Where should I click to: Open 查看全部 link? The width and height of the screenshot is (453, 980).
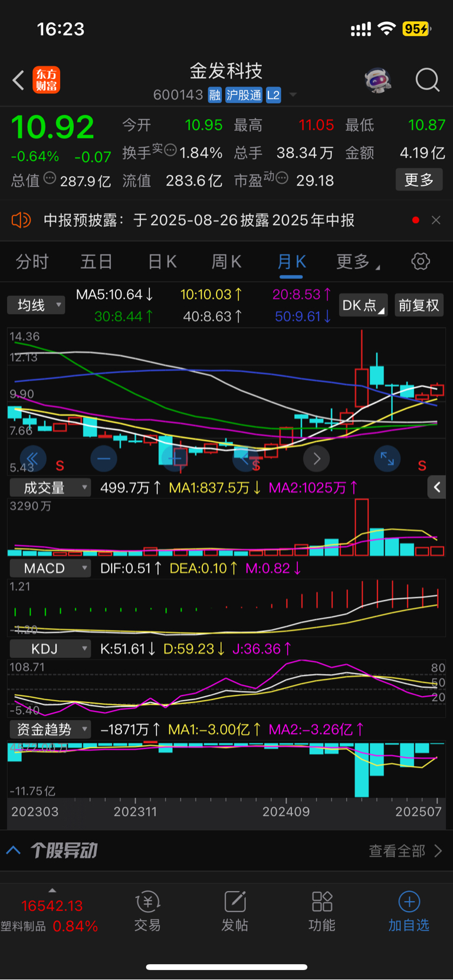pyautogui.click(x=405, y=851)
